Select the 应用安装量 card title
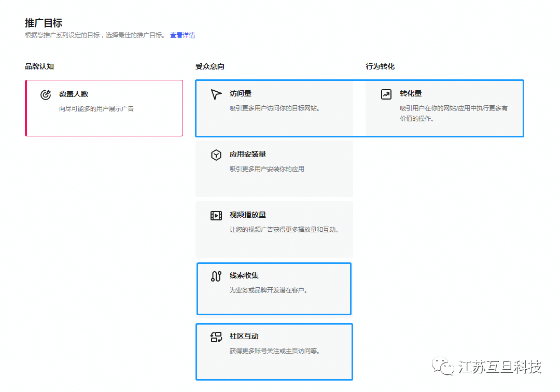560x392 pixels. tap(248, 155)
